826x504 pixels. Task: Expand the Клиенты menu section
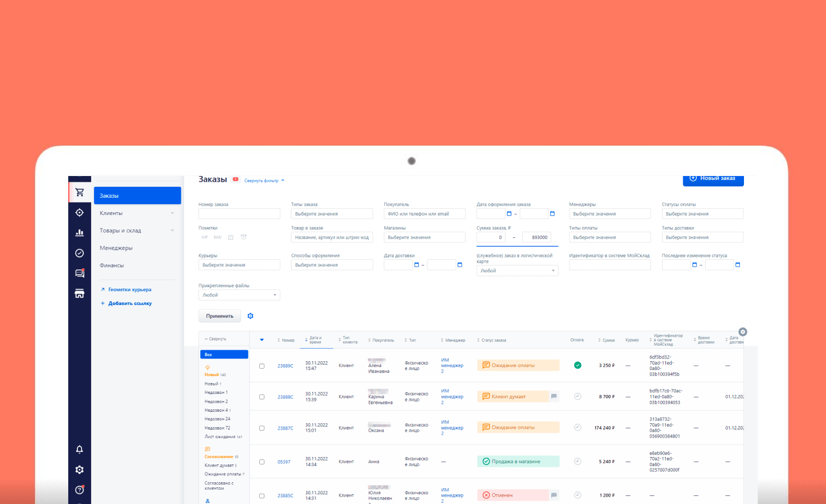click(137, 213)
